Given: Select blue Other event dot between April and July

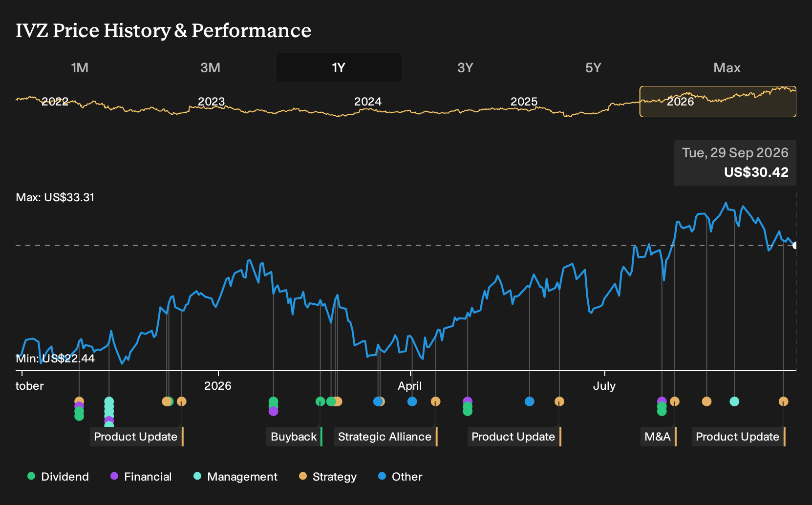Looking at the screenshot, I should pyautogui.click(x=530, y=401).
